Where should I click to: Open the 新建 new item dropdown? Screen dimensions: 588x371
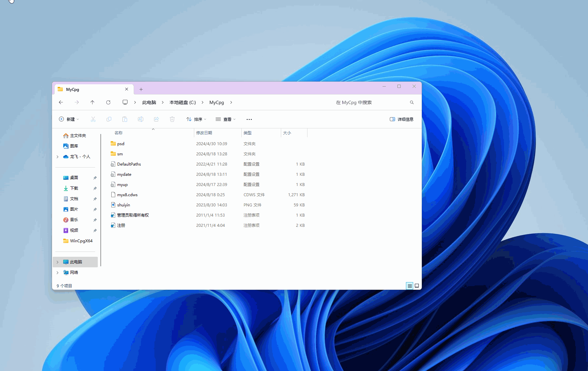(69, 119)
